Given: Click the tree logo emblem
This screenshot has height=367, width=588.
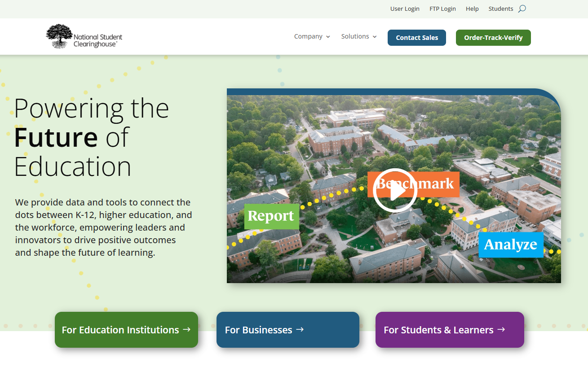Looking at the screenshot, I should [x=59, y=36].
